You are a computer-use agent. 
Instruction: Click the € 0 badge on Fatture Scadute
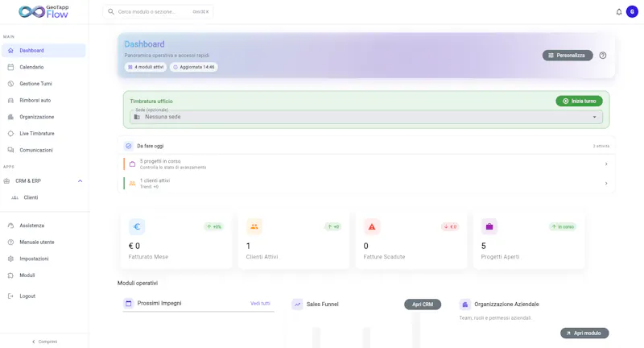click(450, 227)
